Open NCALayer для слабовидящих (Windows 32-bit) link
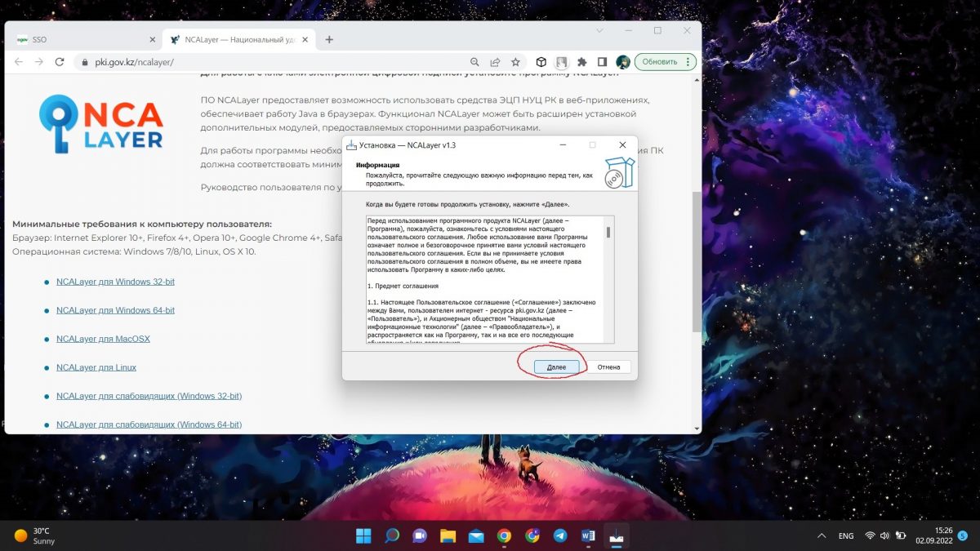The width and height of the screenshot is (980, 551). tap(149, 396)
